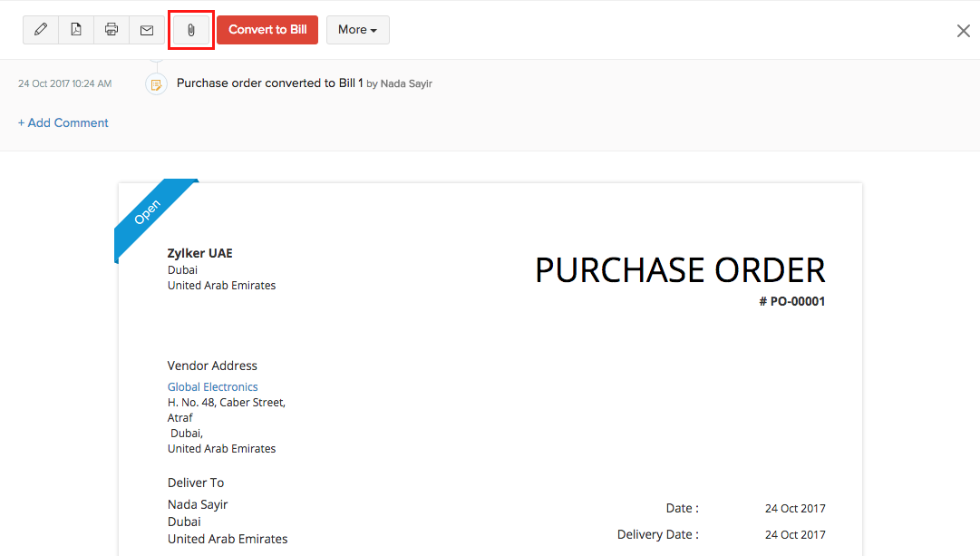Click the 'H. No. 48, Caber Street,' line

tap(227, 402)
